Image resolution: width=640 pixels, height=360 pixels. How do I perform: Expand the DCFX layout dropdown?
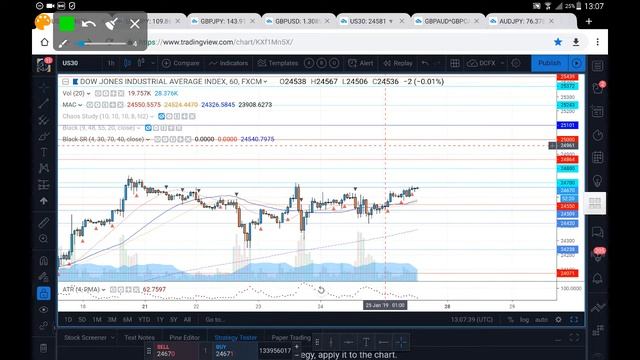(x=502, y=63)
